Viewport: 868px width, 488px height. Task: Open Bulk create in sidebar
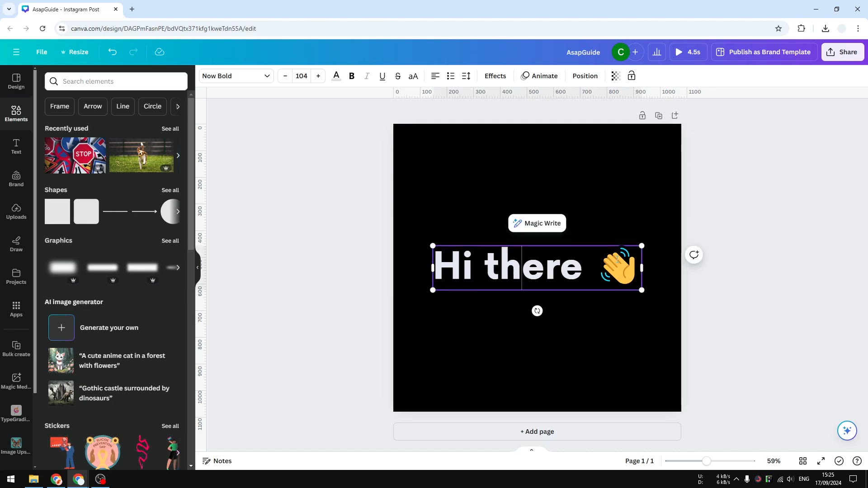point(16,349)
